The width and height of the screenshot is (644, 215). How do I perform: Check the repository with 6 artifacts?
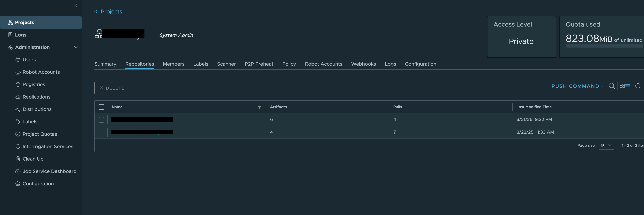click(101, 120)
